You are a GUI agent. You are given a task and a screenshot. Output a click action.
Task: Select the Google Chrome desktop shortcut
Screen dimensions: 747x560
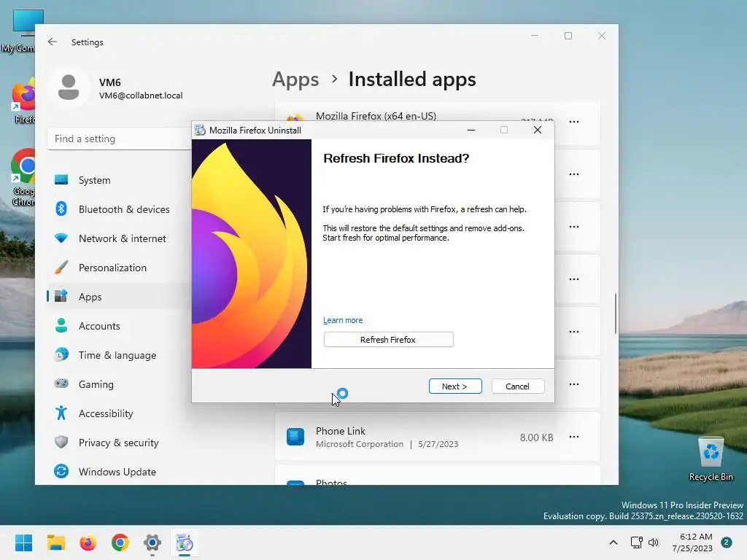[23, 178]
